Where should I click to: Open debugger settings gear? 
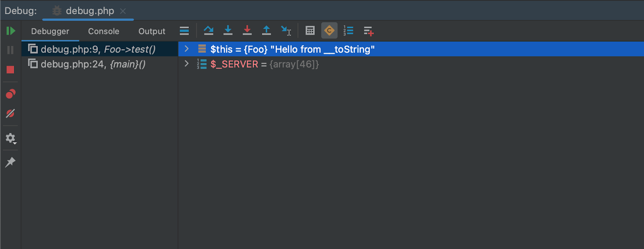coord(10,138)
